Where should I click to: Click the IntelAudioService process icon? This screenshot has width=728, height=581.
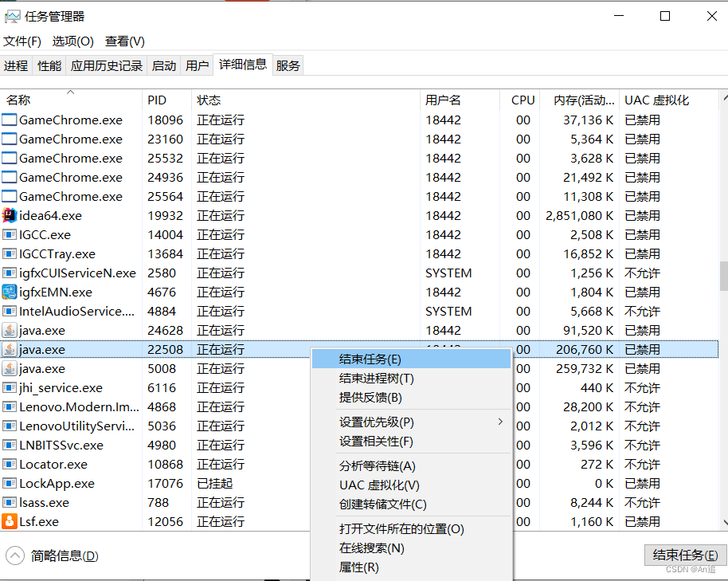[10, 311]
